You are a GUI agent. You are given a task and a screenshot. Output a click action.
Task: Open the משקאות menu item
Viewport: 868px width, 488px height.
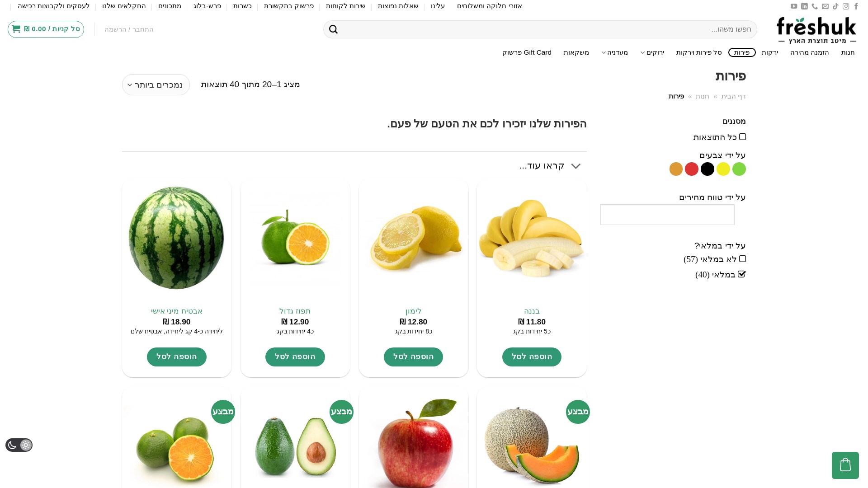point(576,52)
